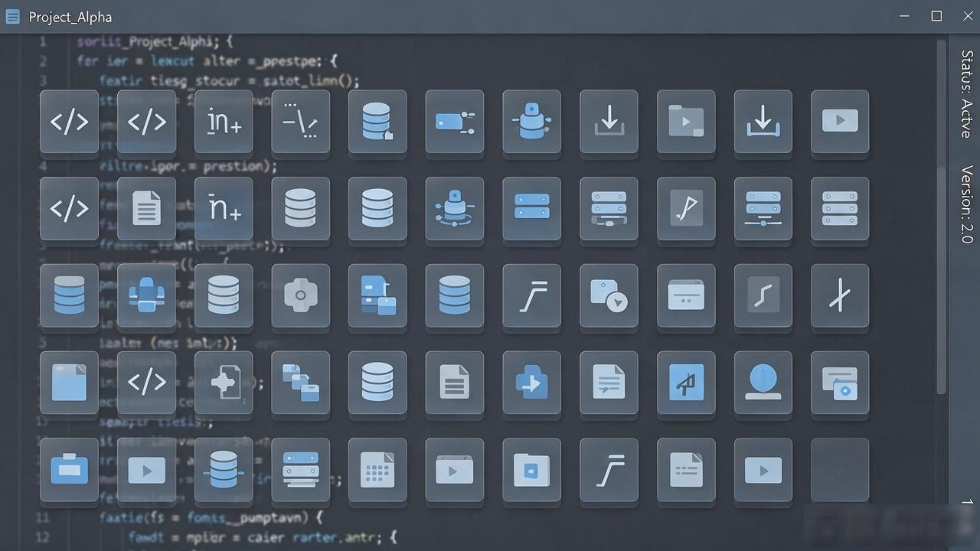This screenshot has width=980, height=551.
Task: Click the folder with square center icon
Action: pyautogui.click(x=531, y=469)
